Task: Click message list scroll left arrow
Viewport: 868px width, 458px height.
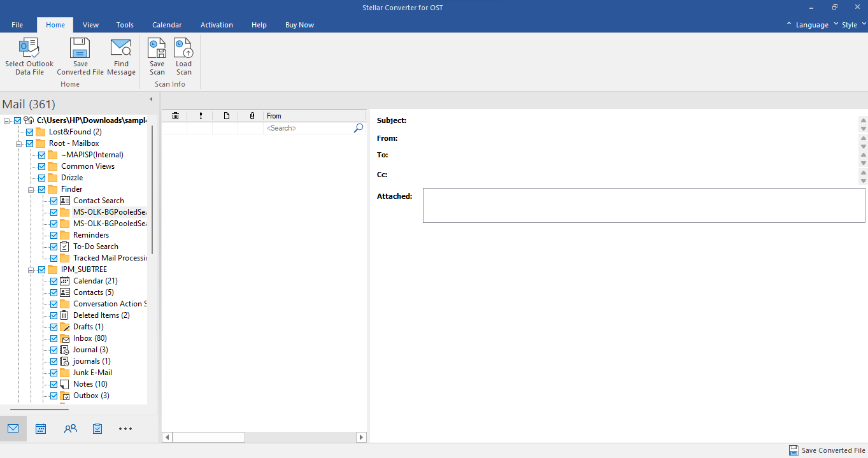Action: 167,438
